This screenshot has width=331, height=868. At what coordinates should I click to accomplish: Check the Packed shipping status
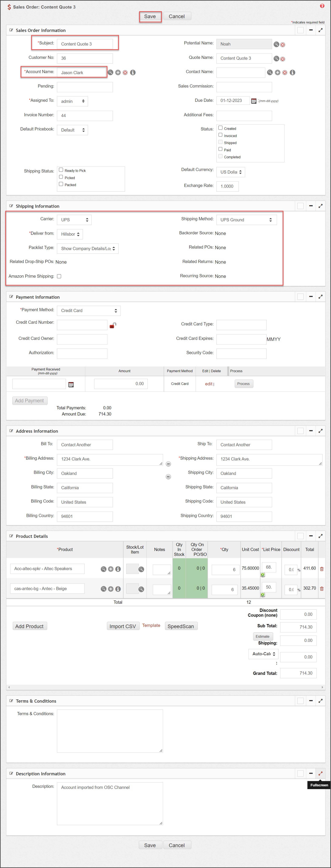[61, 184]
